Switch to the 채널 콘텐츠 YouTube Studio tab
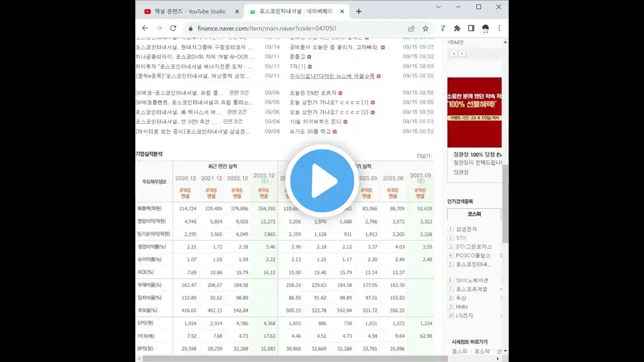Image resolution: width=644 pixels, height=362 pixels. [190, 12]
